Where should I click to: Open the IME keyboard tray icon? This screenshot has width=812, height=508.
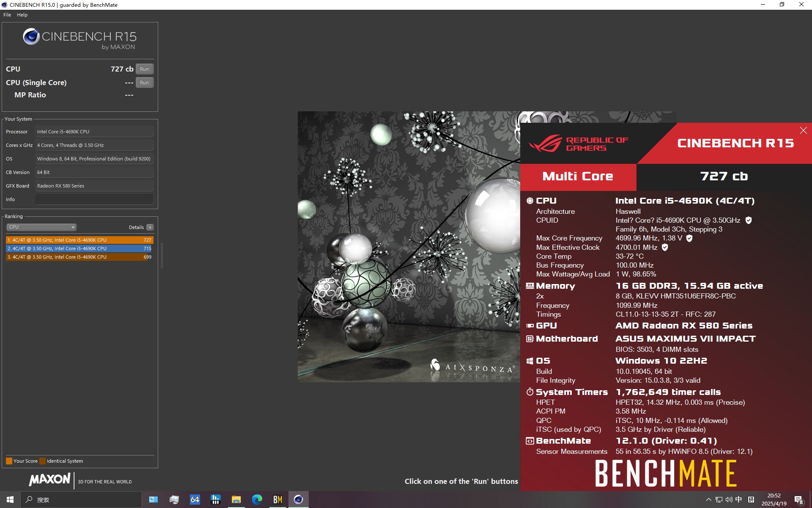(x=751, y=500)
